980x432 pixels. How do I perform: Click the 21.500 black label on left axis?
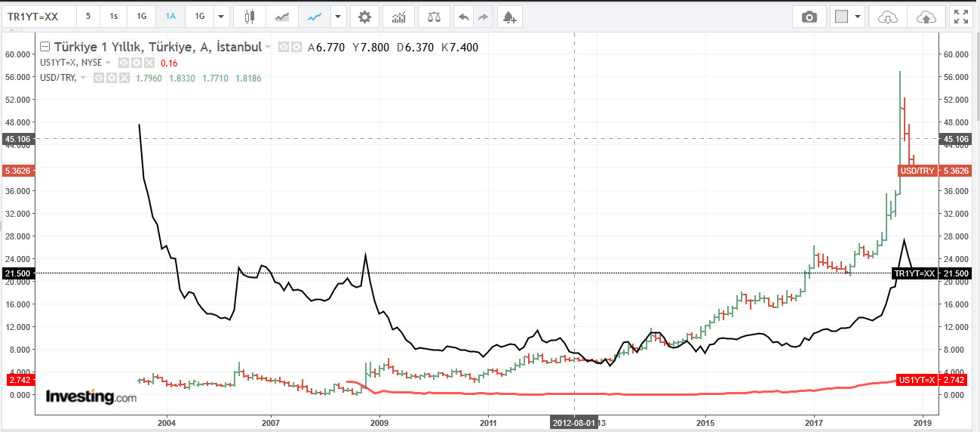click(x=18, y=273)
